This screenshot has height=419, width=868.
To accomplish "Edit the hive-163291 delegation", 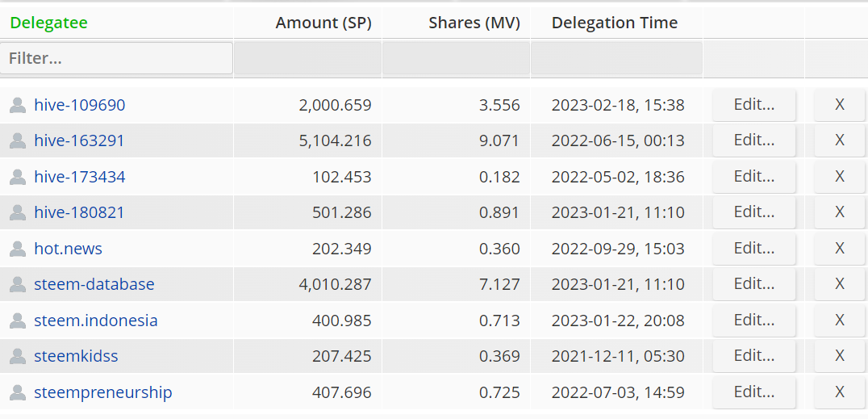I will [754, 140].
